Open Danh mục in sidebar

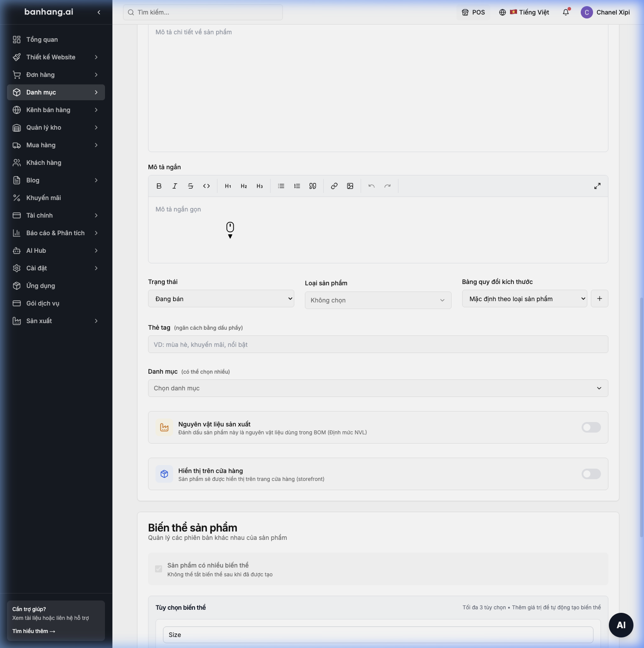tap(56, 92)
